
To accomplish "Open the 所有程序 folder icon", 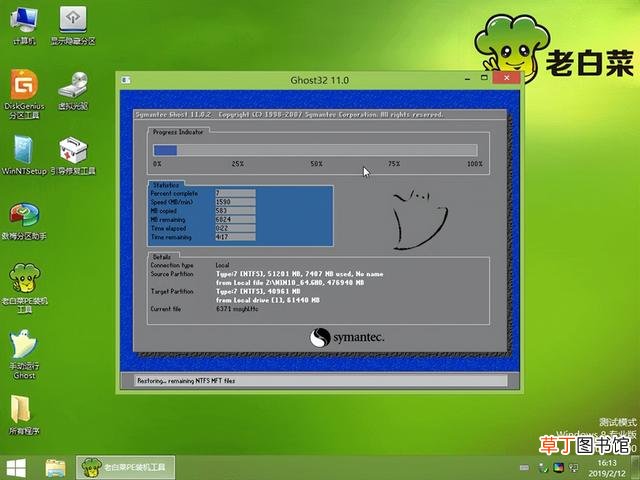I will click(x=24, y=415).
